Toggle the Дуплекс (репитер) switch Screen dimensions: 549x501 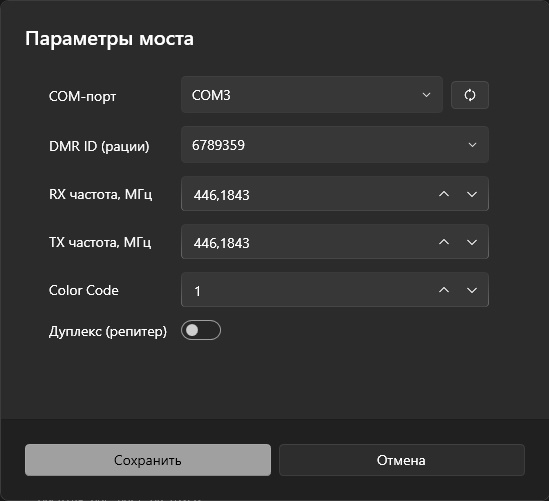tap(201, 330)
